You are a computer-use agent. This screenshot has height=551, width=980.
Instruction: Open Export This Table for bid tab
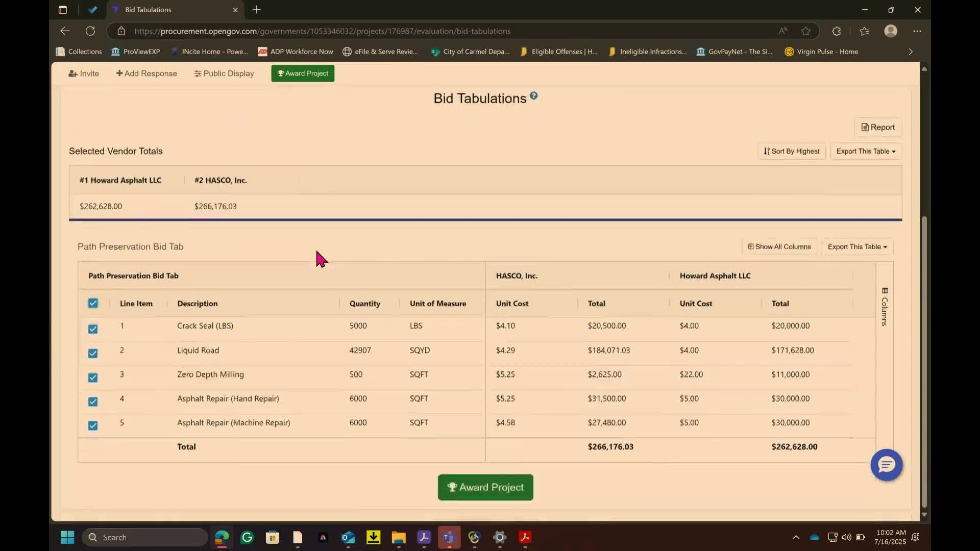pos(857,246)
